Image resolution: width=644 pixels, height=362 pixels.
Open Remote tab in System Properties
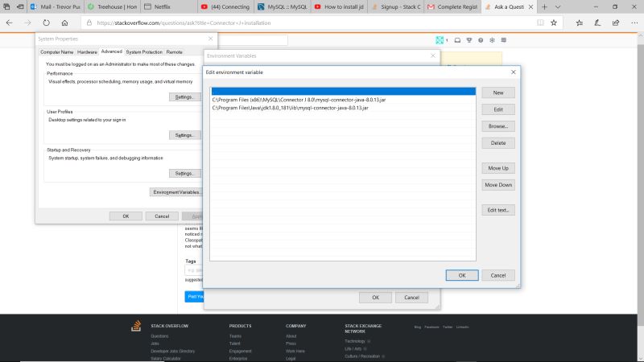tap(174, 52)
